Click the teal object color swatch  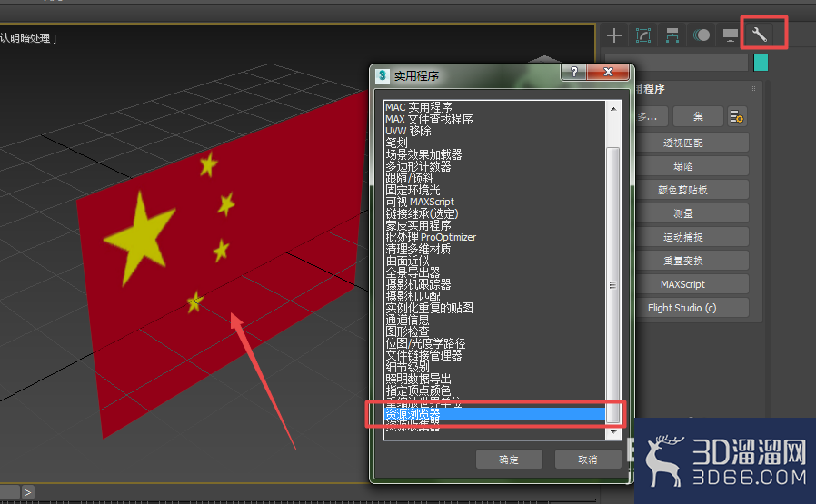761,63
